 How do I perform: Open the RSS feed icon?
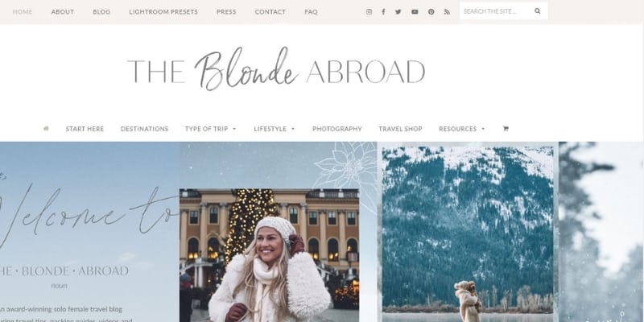[x=447, y=12]
